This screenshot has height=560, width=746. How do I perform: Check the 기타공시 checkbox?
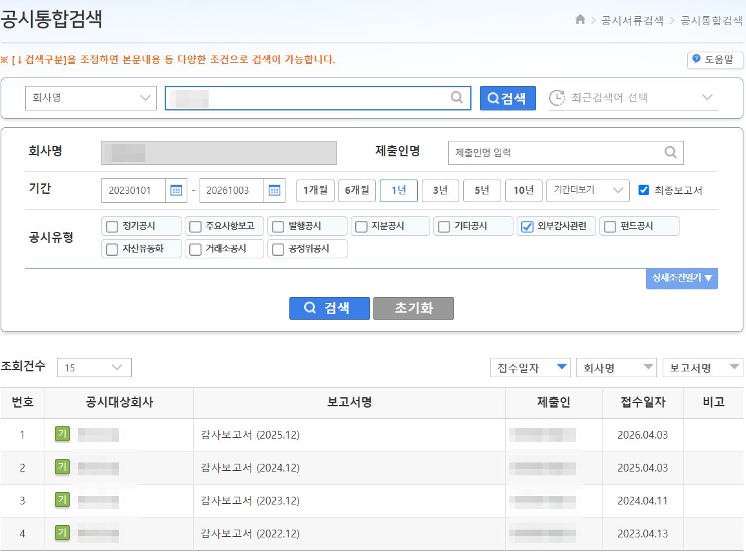[x=444, y=227]
